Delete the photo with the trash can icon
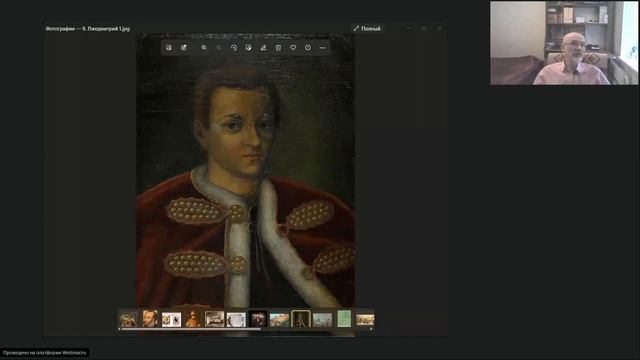The width and height of the screenshot is (640, 360). click(x=278, y=48)
